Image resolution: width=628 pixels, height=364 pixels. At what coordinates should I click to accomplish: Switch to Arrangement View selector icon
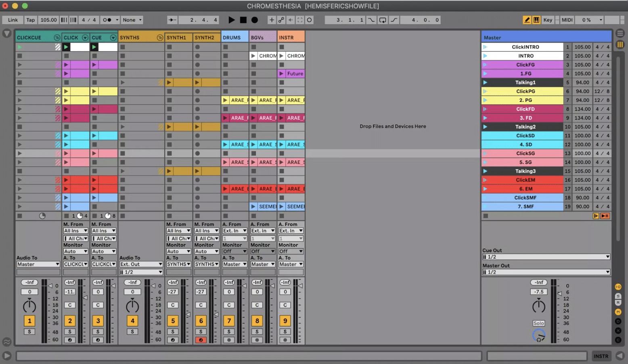coord(620,33)
